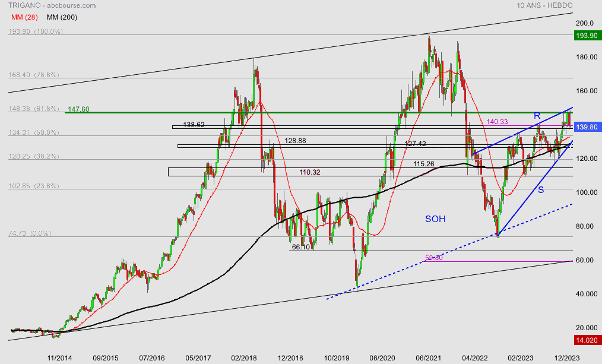Select the 12/2018 date on the time axis
The image size is (602, 364).
click(290, 358)
